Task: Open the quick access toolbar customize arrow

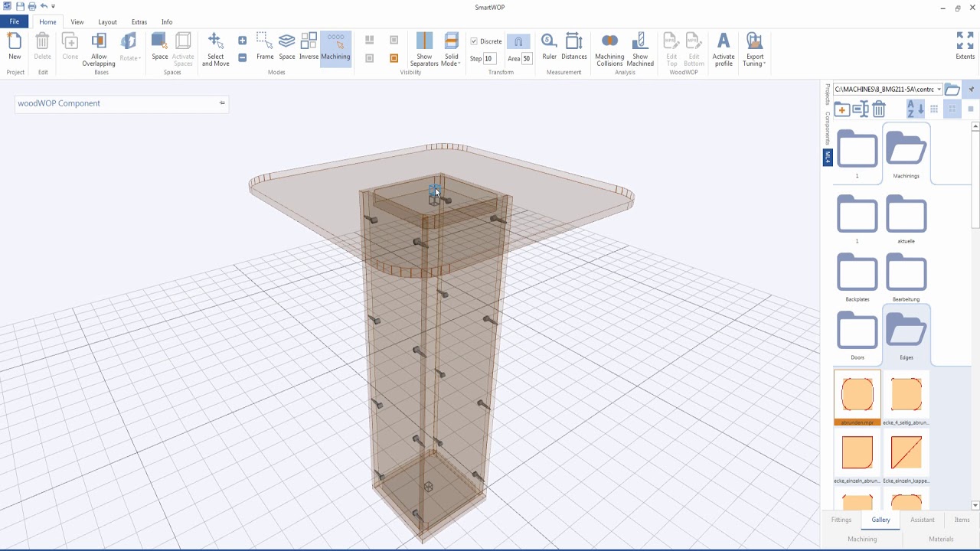Action: (53, 7)
